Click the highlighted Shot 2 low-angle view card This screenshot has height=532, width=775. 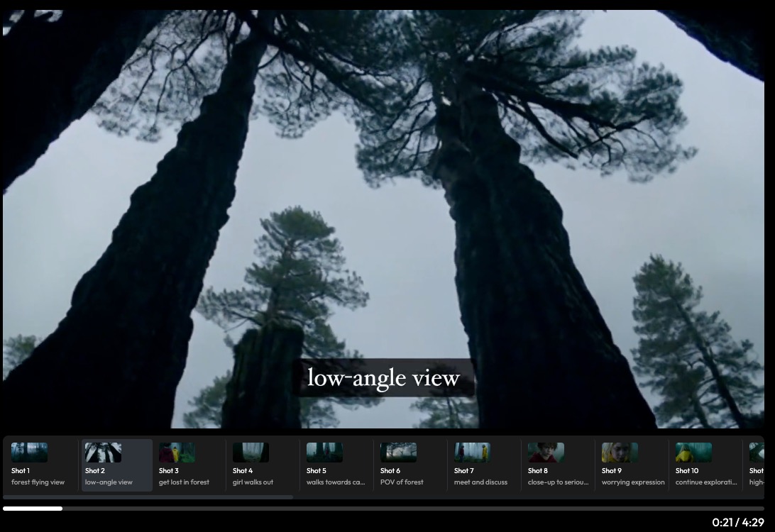coord(116,465)
